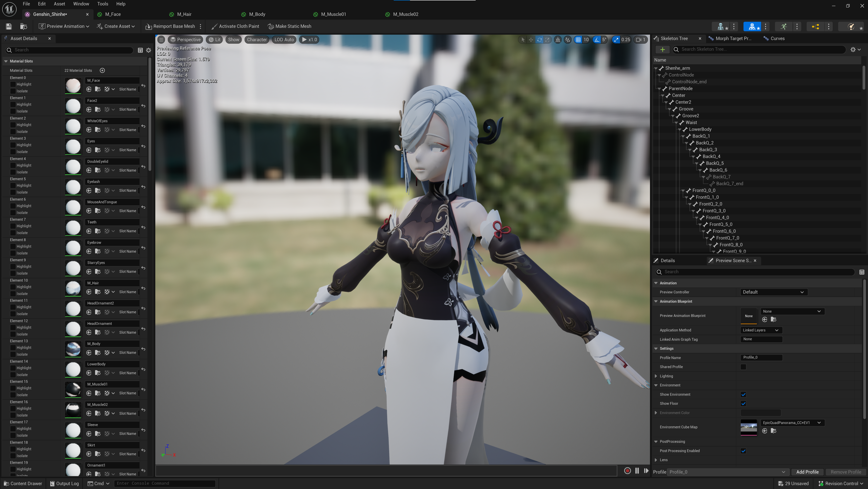Uncheck Show Floor
Viewport: 868px width, 489px height.
pyautogui.click(x=743, y=403)
